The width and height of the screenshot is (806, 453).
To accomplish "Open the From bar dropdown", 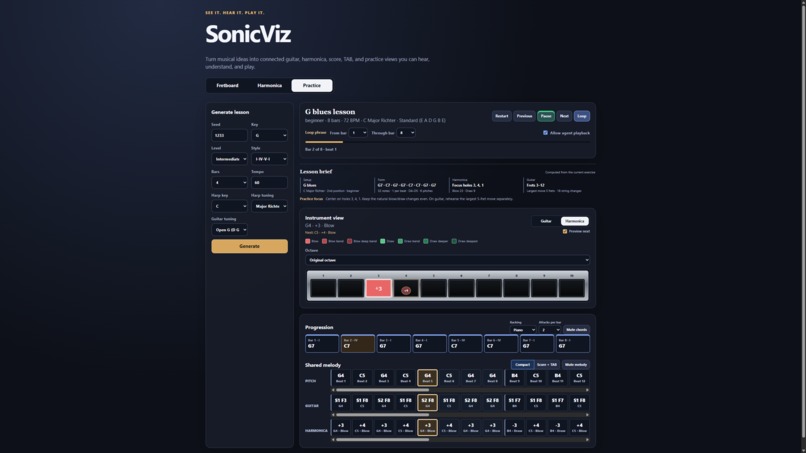I will [x=358, y=133].
